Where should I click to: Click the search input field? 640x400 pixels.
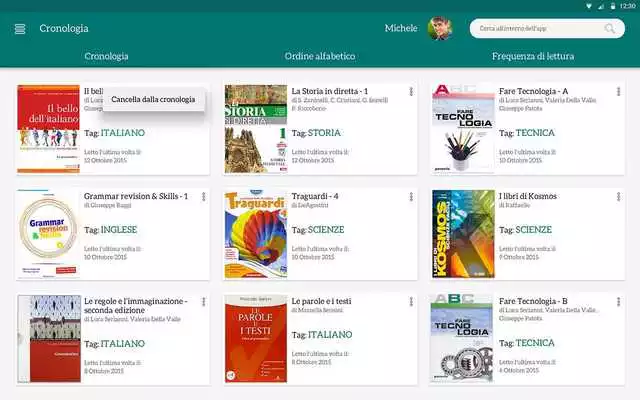pyautogui.click(x=535, y=29)
